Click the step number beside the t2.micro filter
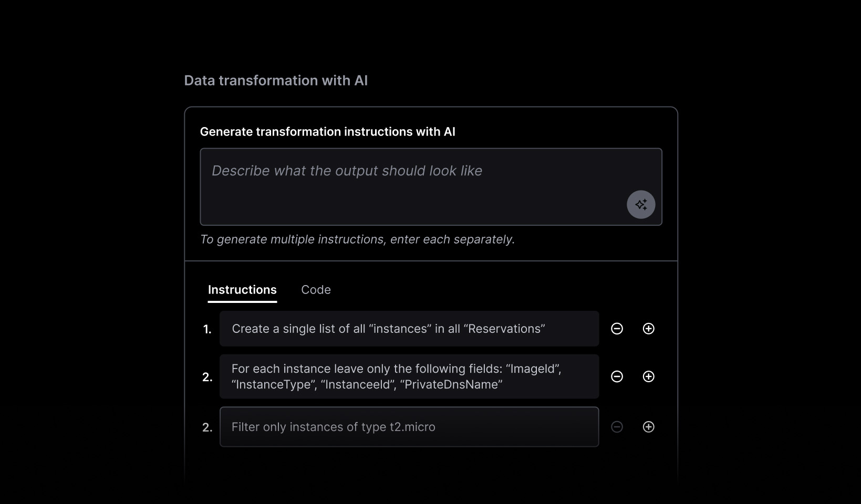 coord(208,427)
